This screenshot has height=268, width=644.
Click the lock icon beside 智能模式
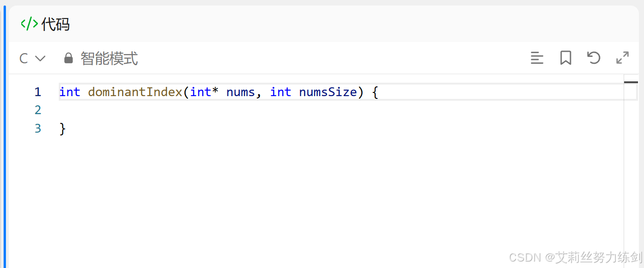[68, 58]
